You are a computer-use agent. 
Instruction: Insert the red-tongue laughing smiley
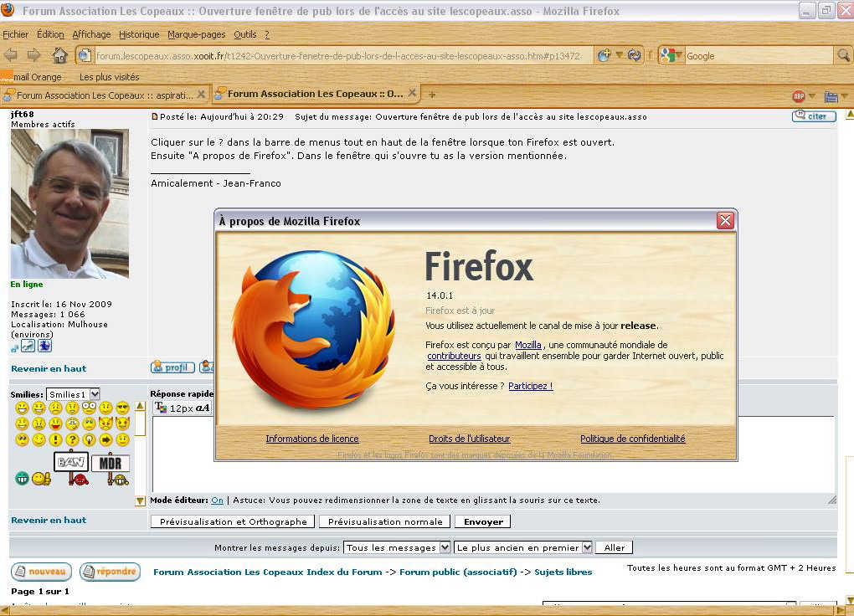(55, 423)
